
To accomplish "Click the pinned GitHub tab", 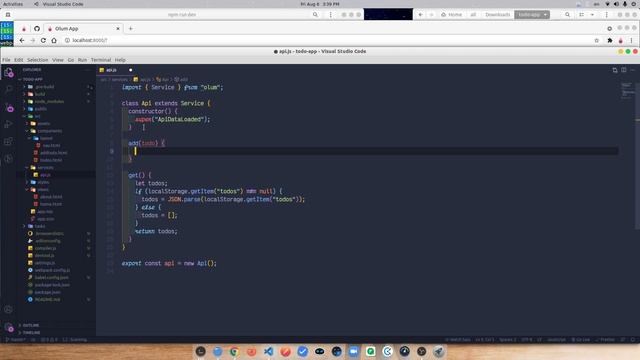I will pos(37,29).
